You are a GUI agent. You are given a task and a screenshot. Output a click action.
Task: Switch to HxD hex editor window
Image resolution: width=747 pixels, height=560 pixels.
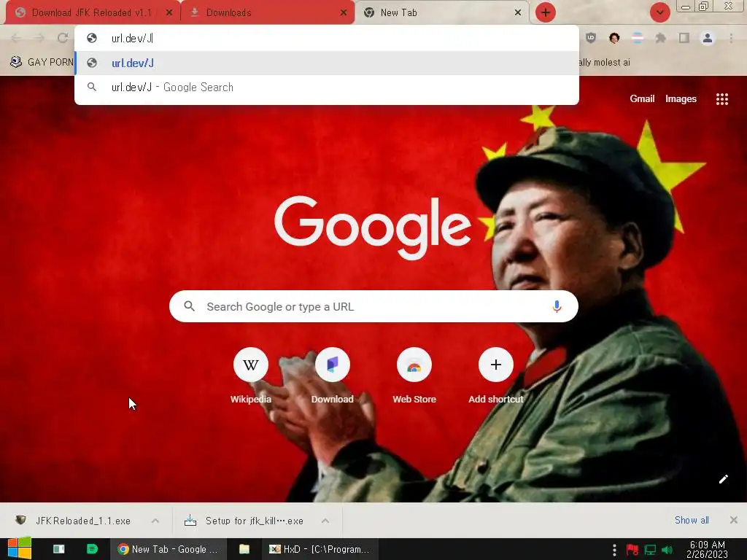[320, 549]
